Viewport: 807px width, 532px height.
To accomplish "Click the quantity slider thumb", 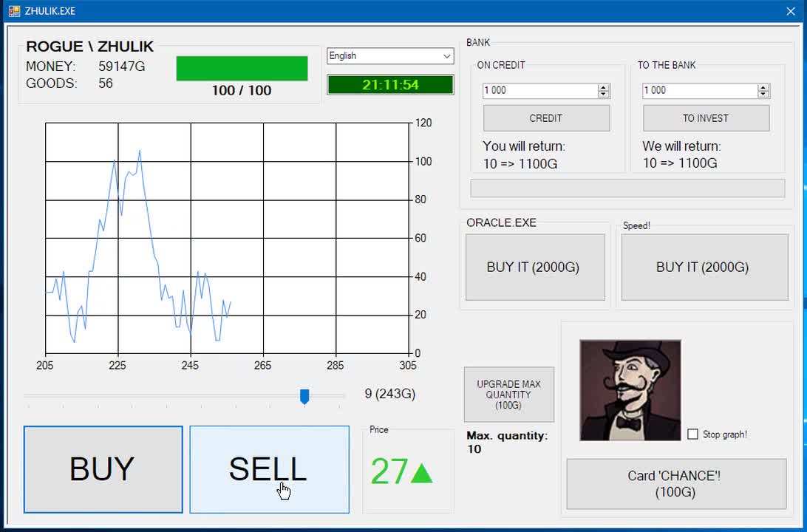I will pos(304,397).
